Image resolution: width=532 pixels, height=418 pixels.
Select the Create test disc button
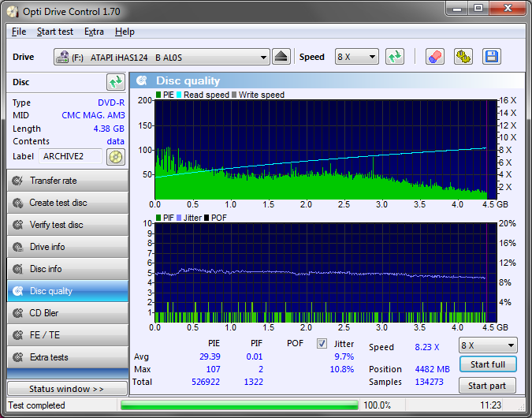tap(68, 203)
